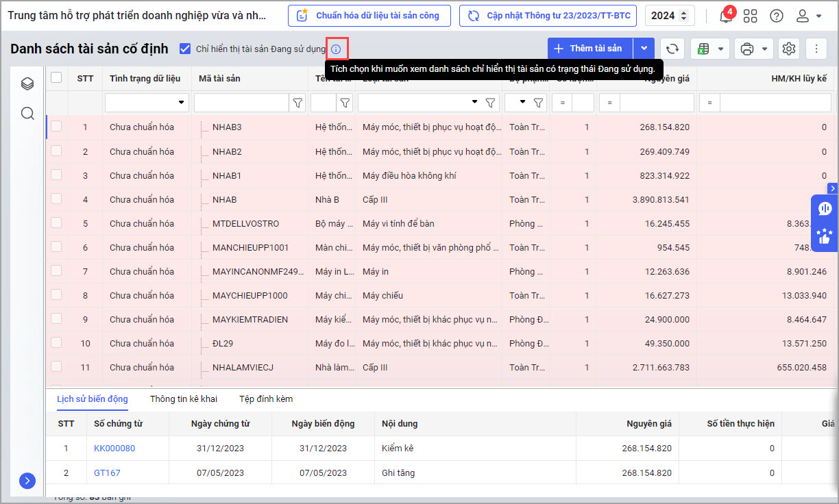Select checkbox for row NHAB3
This screenshot has height=504, width=839.
point(56,127)
